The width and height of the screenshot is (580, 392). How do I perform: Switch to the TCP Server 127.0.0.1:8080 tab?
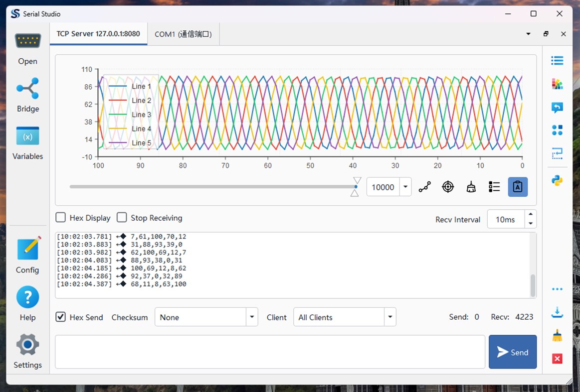[x=98, y=34]
